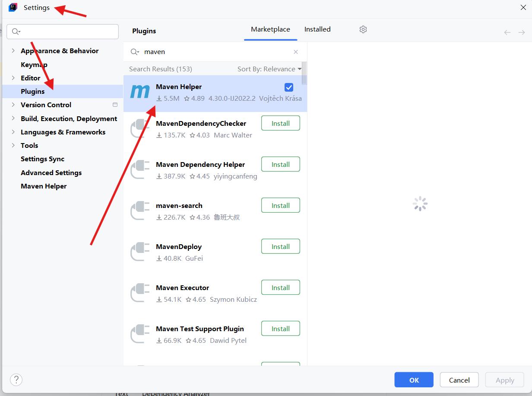532x396 pixels.
Task: Open Maven Helper settings page
Action: tap(44, 186)
